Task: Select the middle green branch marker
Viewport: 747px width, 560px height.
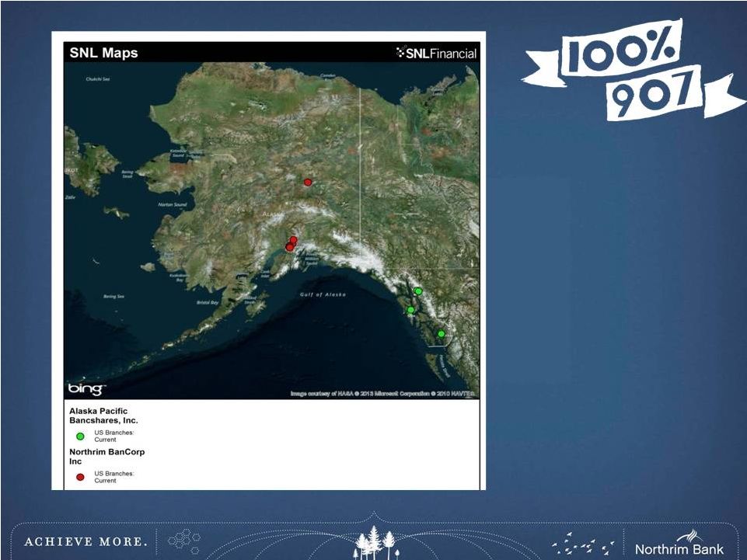Action: click(x=411, y=310)
